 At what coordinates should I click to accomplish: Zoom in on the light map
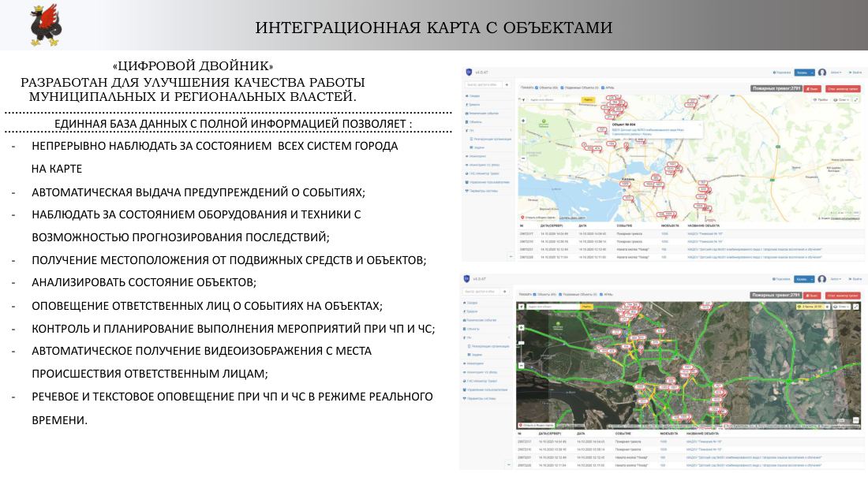523,121
